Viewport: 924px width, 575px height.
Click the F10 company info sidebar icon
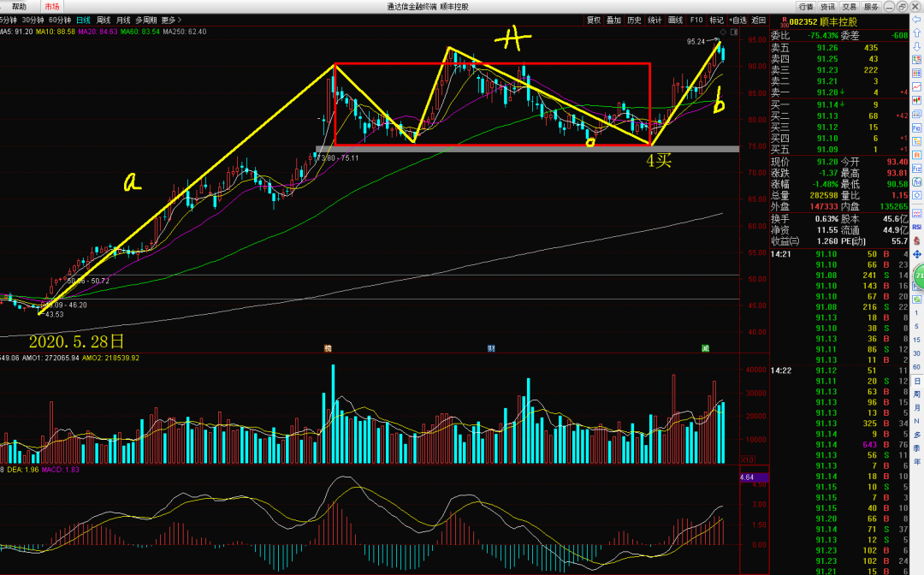click(x=917, y=127)
